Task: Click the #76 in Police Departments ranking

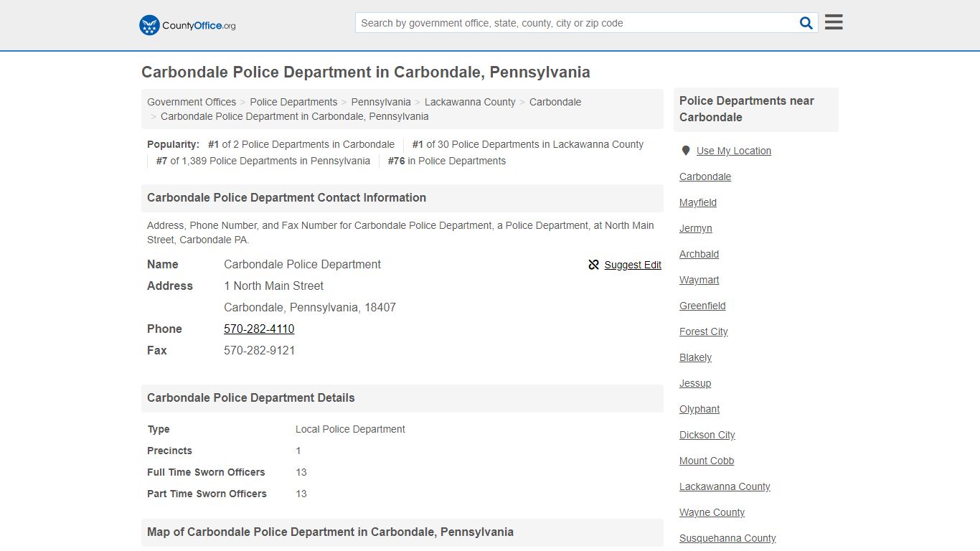Action: tap(446, 161)
